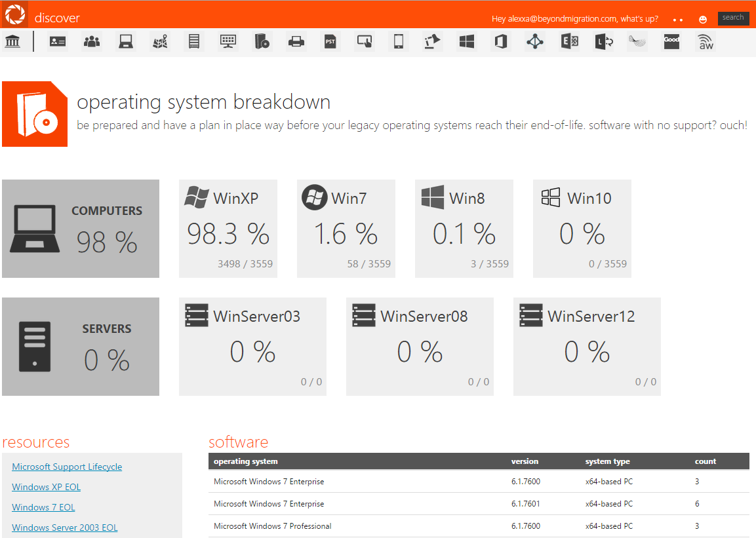Select Microsoft Windows 7 Professional row name

[x=272, y=526]
